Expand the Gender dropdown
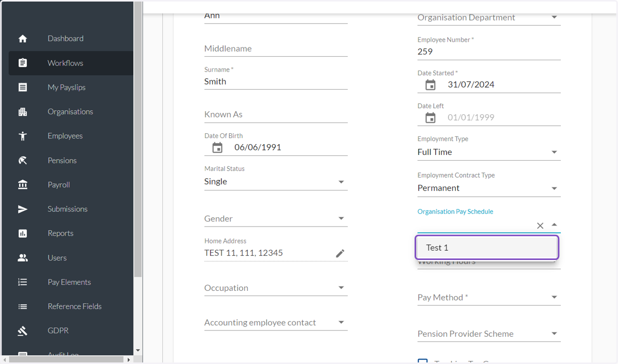 click(341, 219)
